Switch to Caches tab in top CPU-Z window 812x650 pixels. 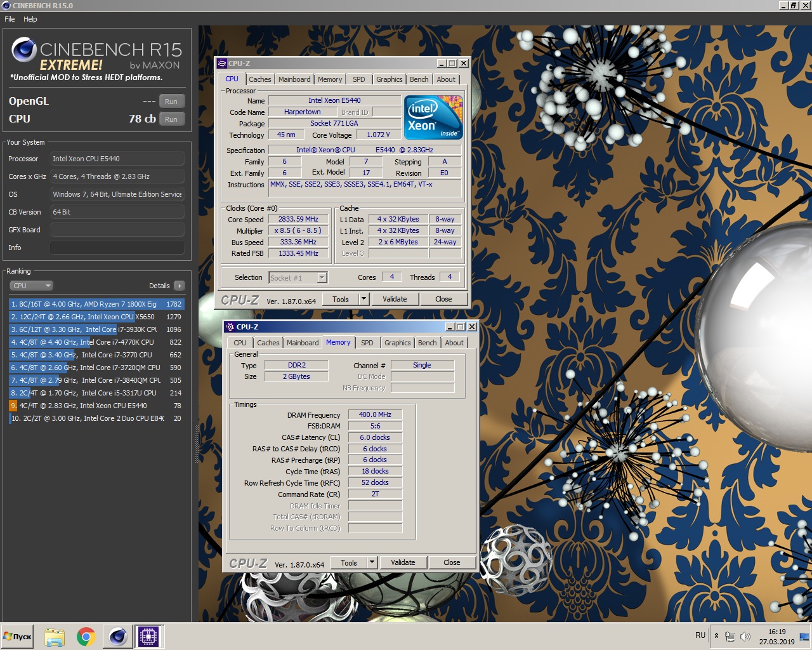259,79
